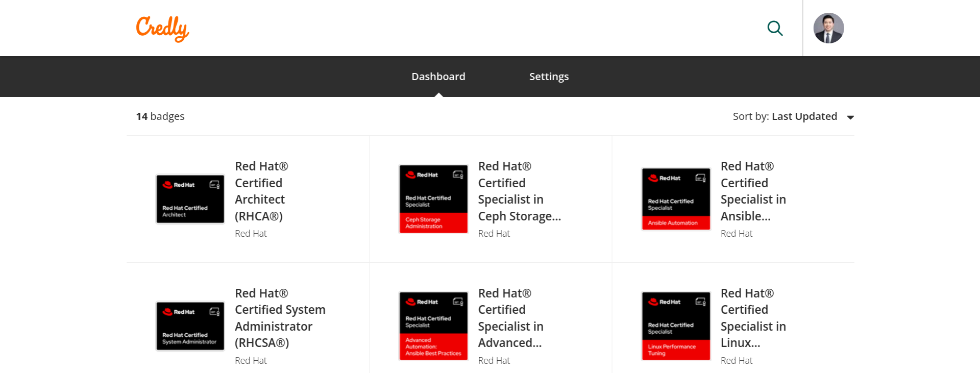Switch to the Dashboard tab

(438, 77)
